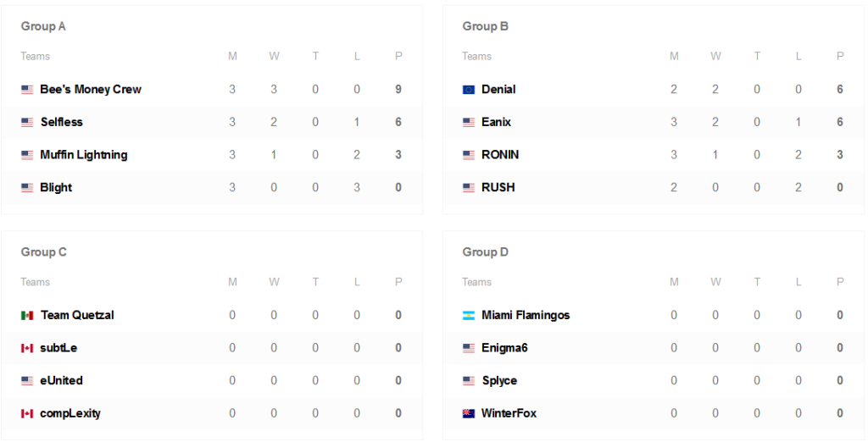Viewport: 868px width, 442px height.
Task: Click the US flag beside Splyce
Action: (x=469, y=381)
